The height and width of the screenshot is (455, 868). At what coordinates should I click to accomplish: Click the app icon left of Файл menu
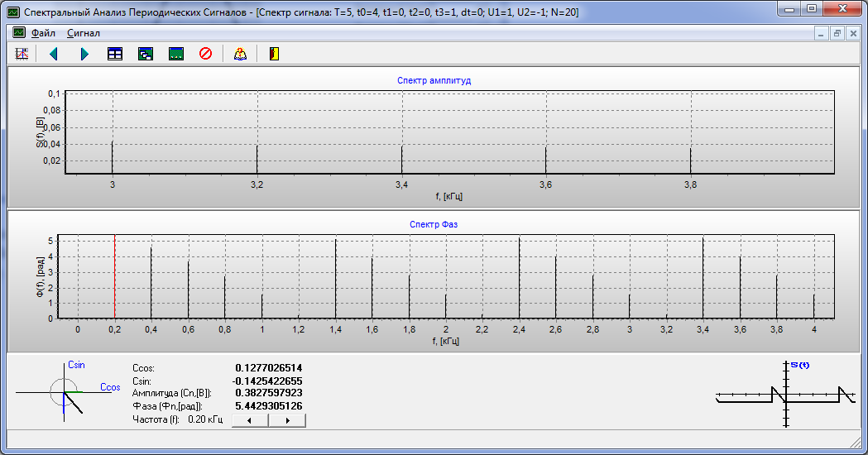pyautogui.click(x=19, y=33)
